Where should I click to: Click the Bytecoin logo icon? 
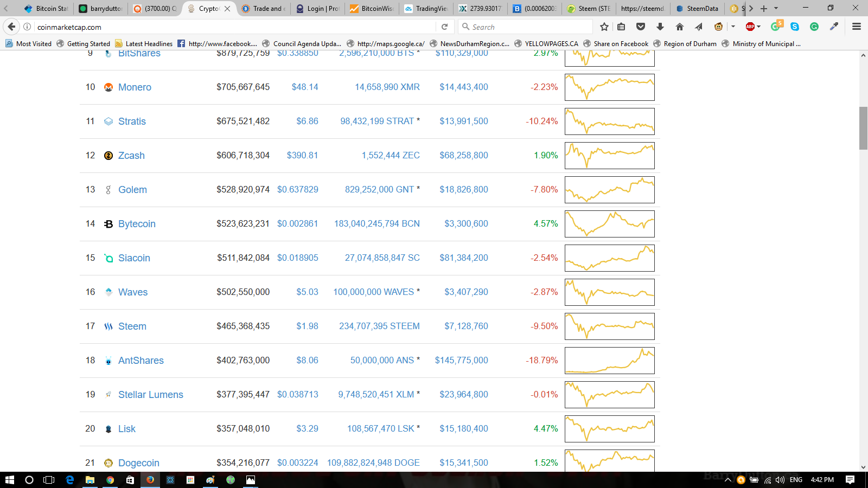point(108,224)
